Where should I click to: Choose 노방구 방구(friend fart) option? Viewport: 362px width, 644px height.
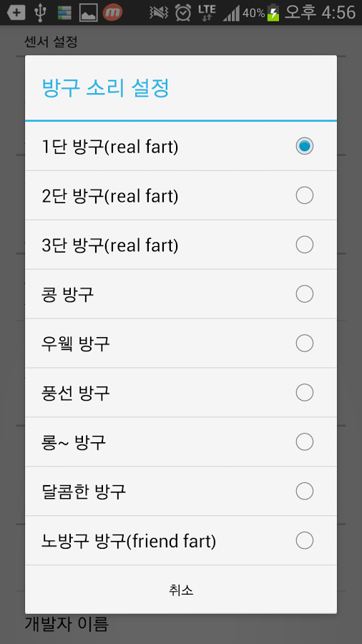181,540
